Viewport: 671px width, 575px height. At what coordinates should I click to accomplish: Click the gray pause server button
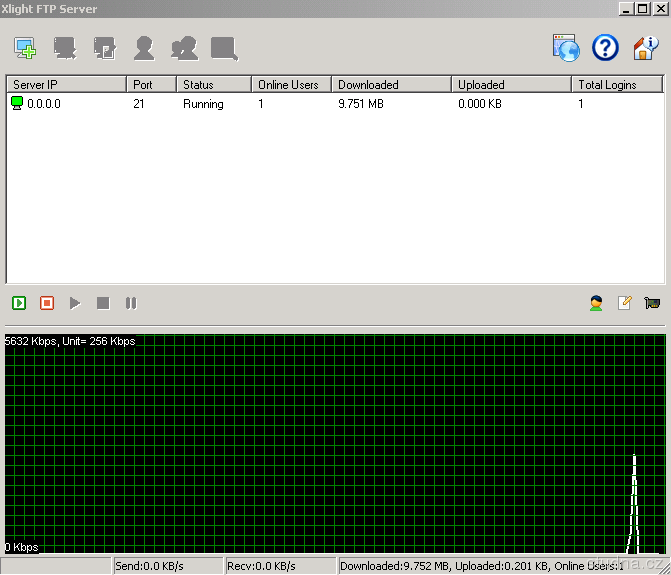click(131, 303)
